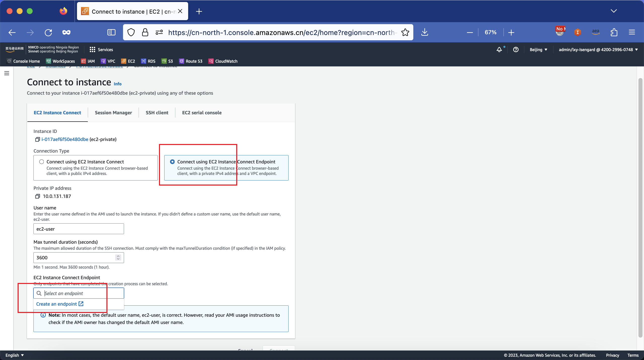Screen dimensions: 644x360
Task: Switch to SSH client tab
Action: (x=157, y=113)
